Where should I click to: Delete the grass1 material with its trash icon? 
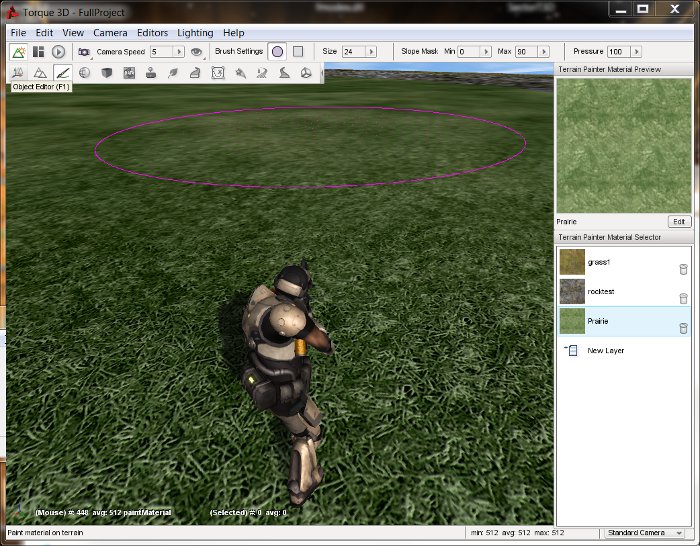[x=683, y=269]
